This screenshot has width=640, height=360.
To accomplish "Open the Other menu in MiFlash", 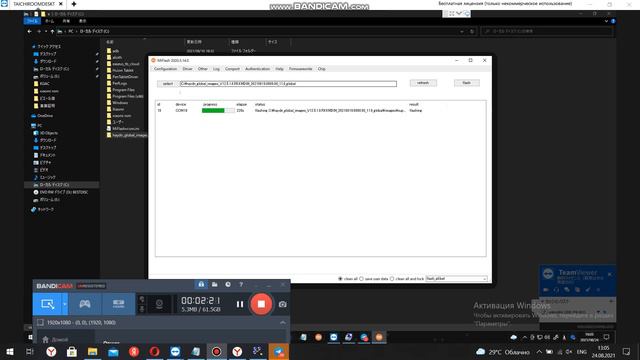I will (x=202, y=69).
